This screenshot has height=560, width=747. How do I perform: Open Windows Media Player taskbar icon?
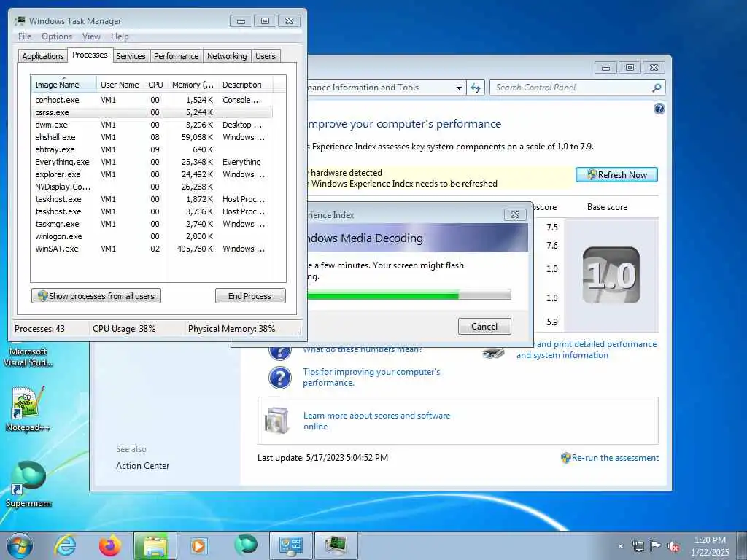pyautogui.click(x=198, y=545)
